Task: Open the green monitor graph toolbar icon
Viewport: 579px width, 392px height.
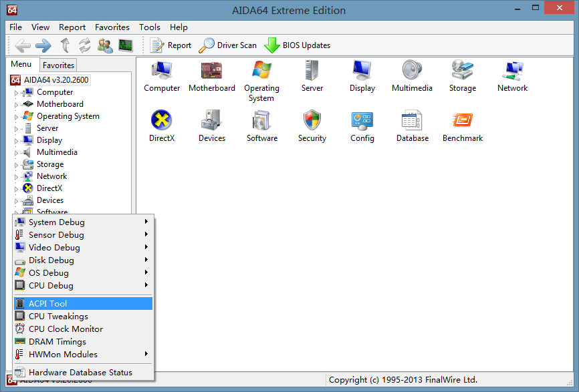Action: click(x=126, y=45)
